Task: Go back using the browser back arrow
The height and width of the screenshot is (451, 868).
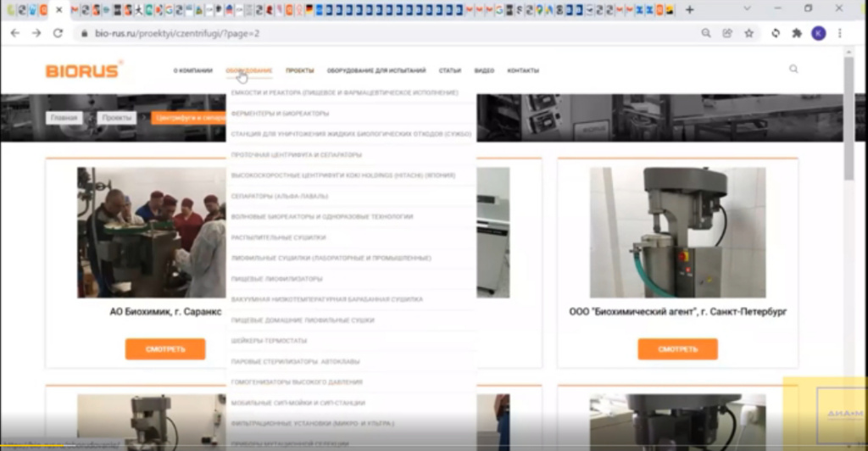Action: pos(15,33)
